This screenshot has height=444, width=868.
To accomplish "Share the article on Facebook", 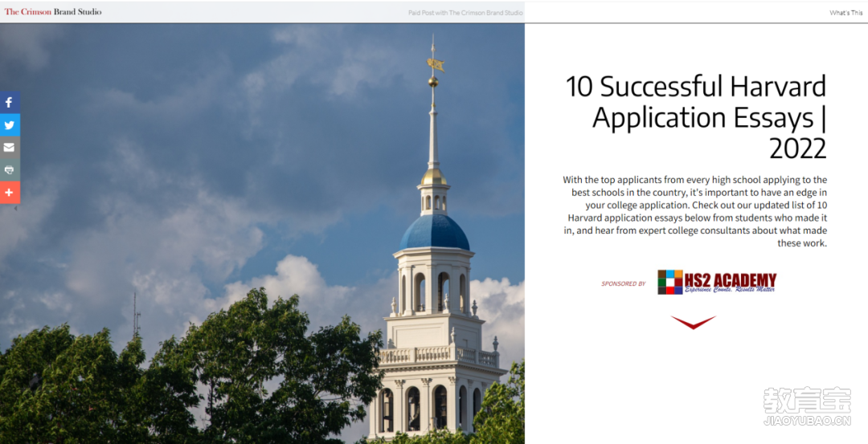I will tap(10, 102).
